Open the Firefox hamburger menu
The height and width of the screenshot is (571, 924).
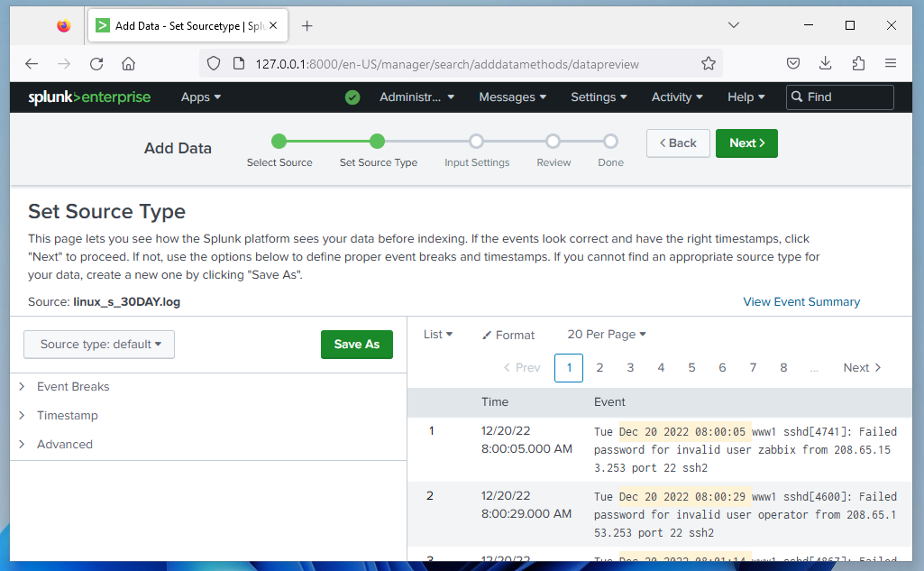891,64
